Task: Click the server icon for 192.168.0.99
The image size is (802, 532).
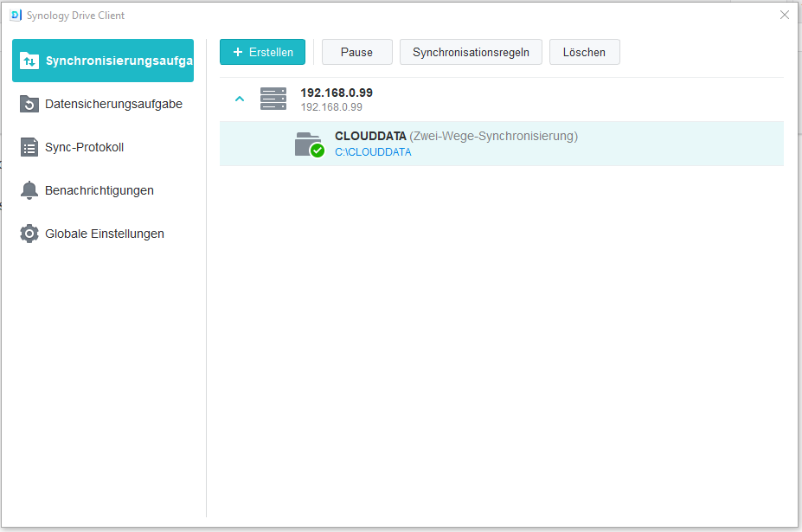Action: [273, 99]
